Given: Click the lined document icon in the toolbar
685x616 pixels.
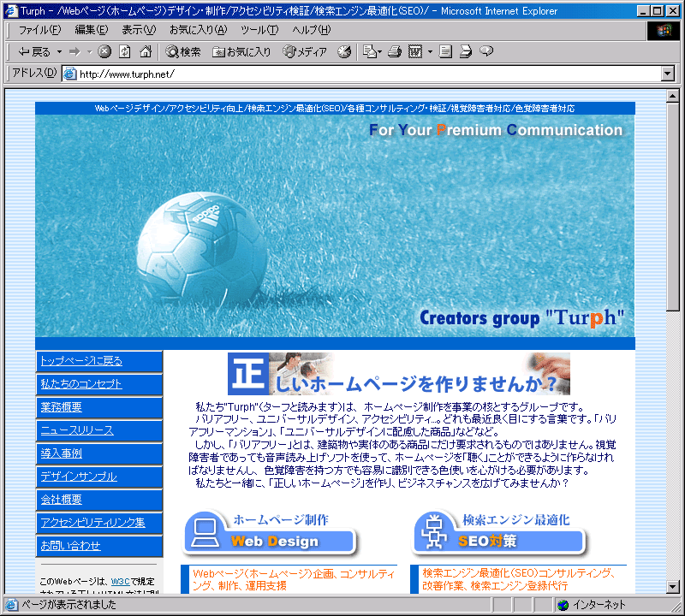Looking at the screenshot, I should coord(445,52).
